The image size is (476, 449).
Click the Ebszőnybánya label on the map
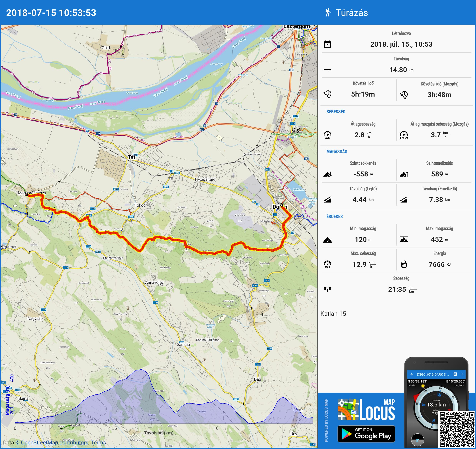113,258
